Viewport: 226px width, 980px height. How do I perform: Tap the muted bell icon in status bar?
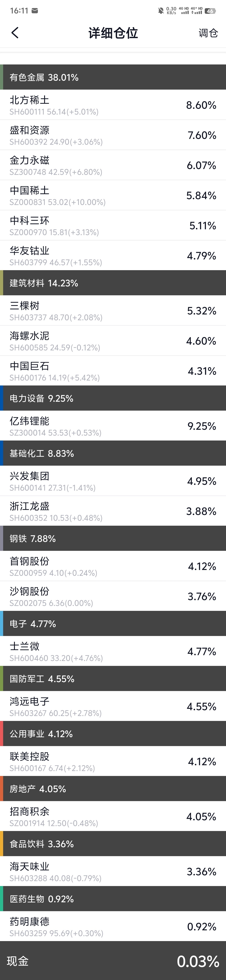(x=161, y=11)
